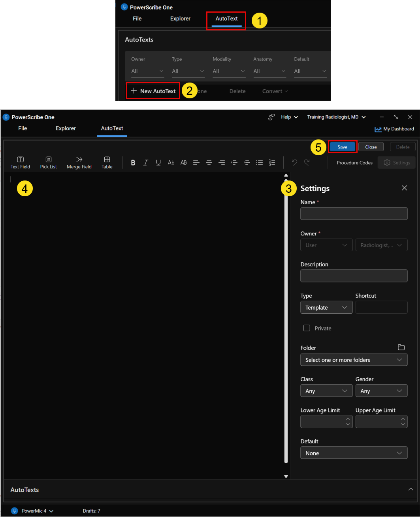This screenshot has width=420, height=517.
Task: Open Modality filter dropdown in upper window
Action: coord(229,71)
